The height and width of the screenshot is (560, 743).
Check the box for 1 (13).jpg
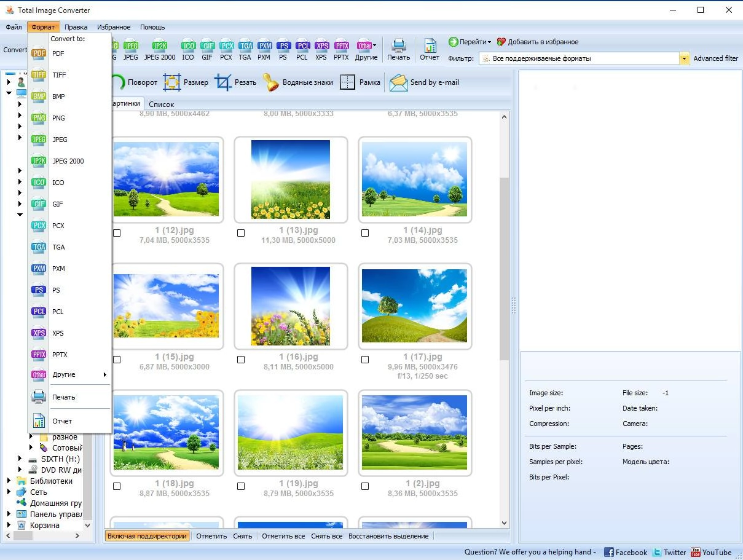(x=241, y=233)
